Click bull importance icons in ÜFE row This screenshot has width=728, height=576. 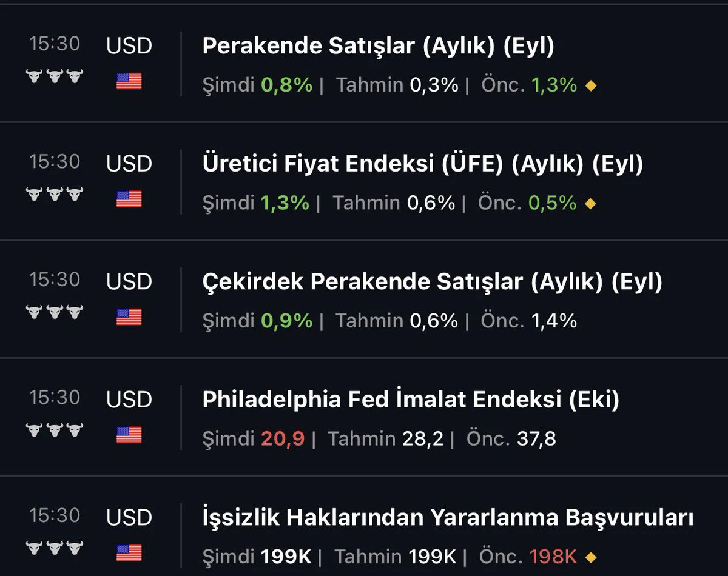coord(55,194)
